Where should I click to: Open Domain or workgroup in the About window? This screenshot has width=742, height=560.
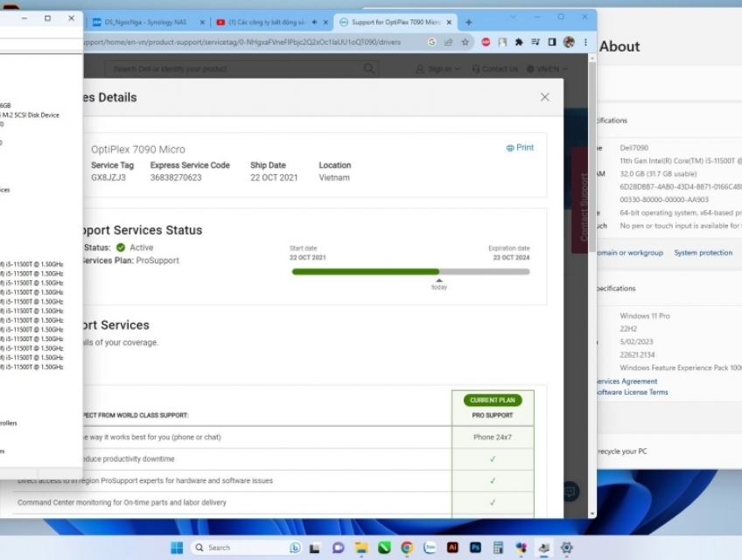point(629,253)
